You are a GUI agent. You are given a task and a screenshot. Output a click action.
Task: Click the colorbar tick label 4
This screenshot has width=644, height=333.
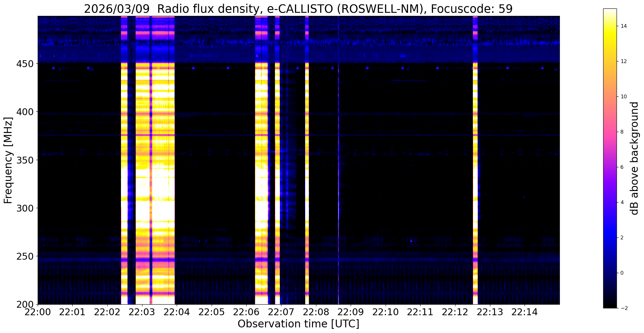pos(622,203)
